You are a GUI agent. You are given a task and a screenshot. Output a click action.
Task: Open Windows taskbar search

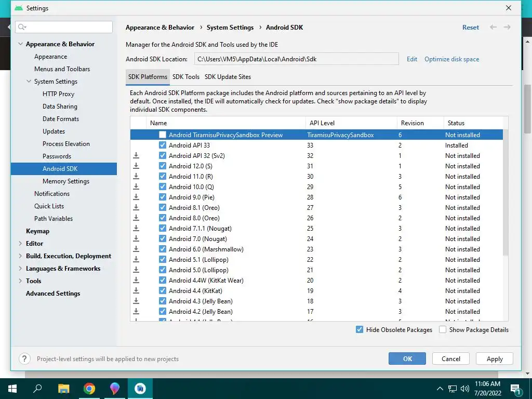[37, 389]
